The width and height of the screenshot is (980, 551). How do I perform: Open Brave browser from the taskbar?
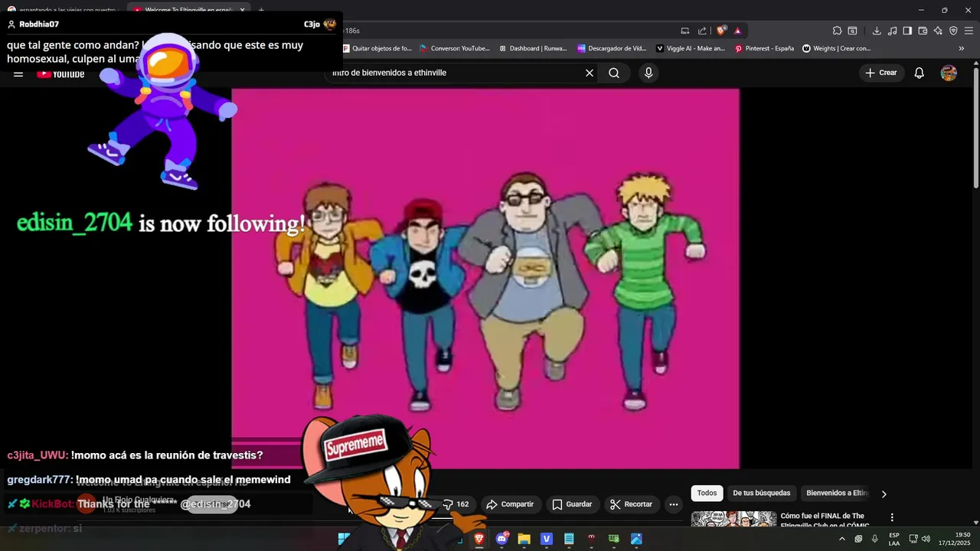point(479,539)
